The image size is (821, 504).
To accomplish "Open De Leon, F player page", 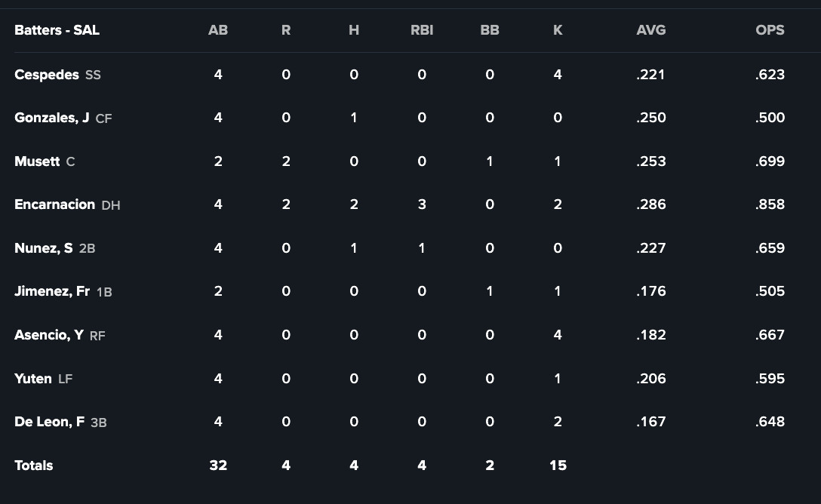I will coord(49,422).
